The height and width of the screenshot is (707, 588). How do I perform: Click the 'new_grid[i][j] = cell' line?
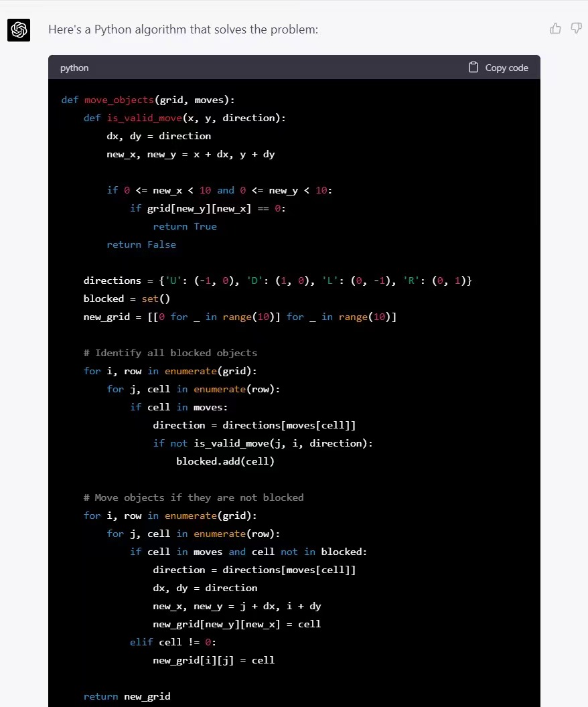(214, 660)
